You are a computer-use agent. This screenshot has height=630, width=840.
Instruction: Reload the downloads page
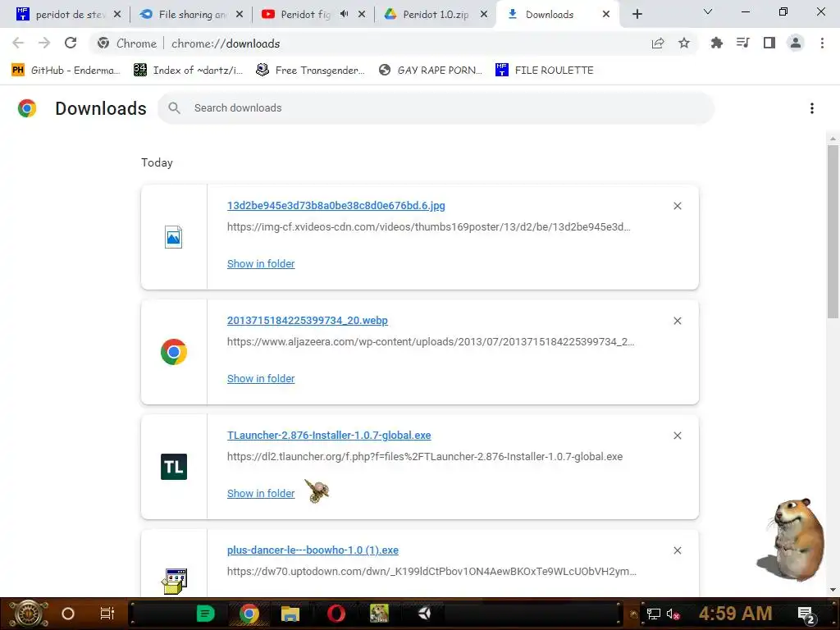71,43
